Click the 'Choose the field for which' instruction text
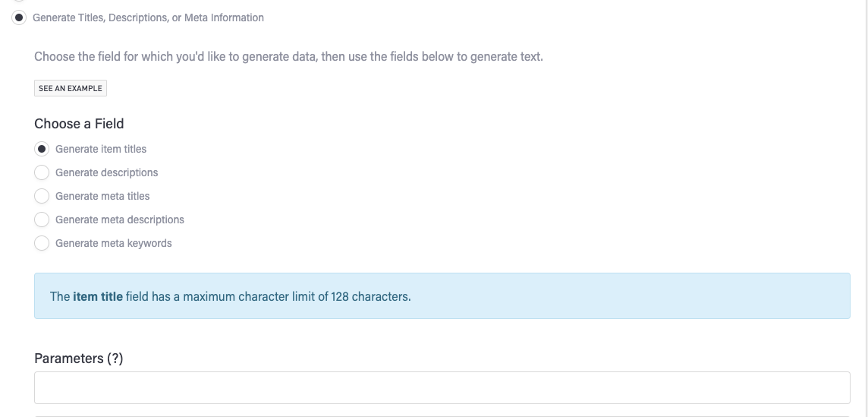The height and width of the screenshot is (417, 868). click(x=288, y=57)
